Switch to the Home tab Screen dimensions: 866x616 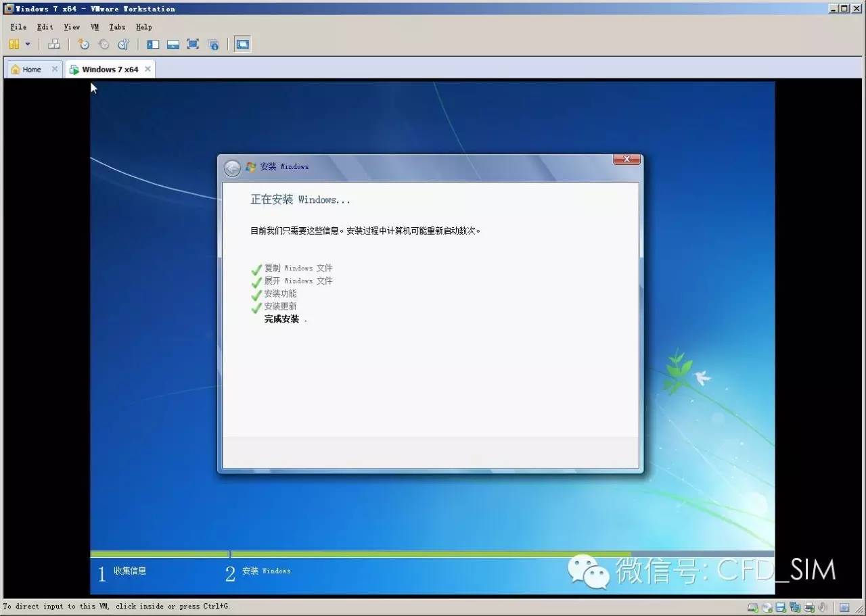pyautogui.click(x=31, y=69)
